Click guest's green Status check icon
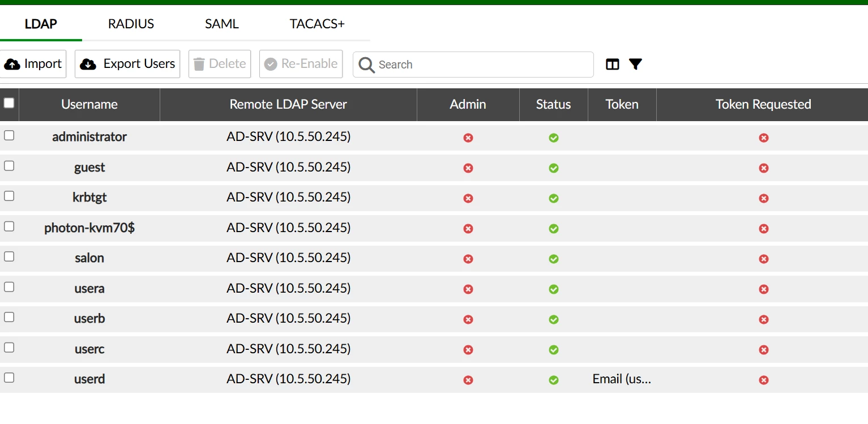The image size is (868, 424). point(554,168)
